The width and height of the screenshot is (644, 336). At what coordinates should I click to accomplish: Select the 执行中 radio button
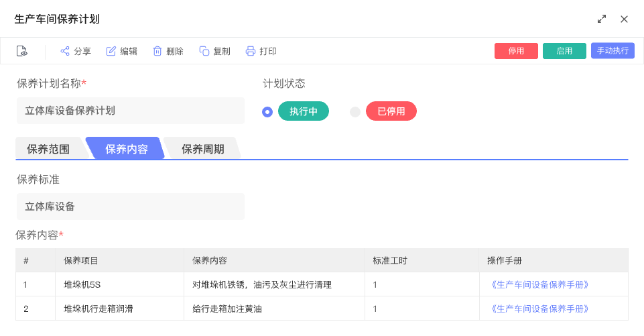coord(267,112)
